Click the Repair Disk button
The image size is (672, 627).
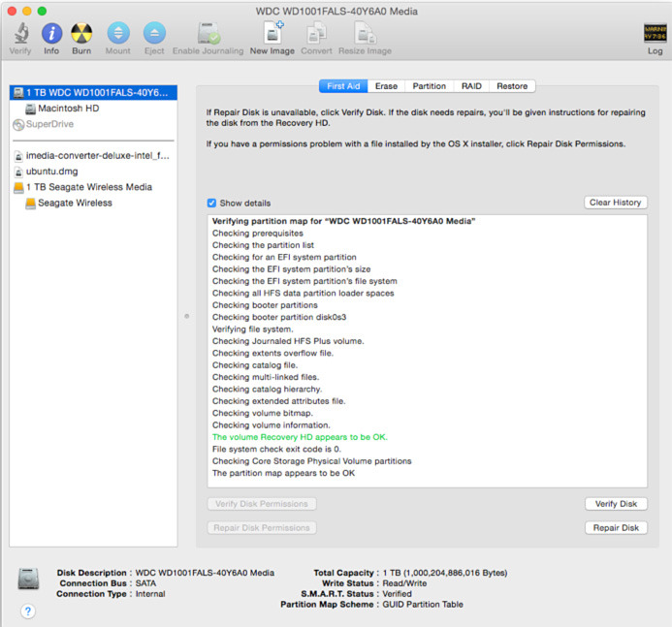tap(616, 527)
